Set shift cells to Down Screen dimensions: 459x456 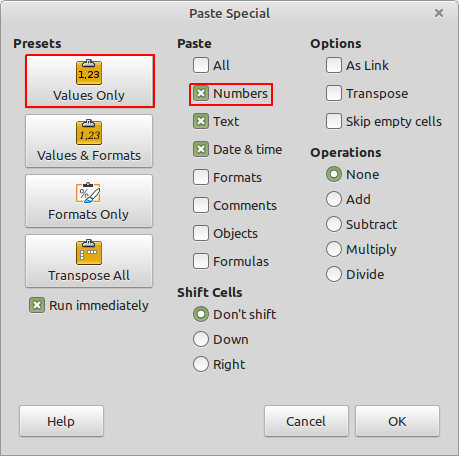pos(201,339)
